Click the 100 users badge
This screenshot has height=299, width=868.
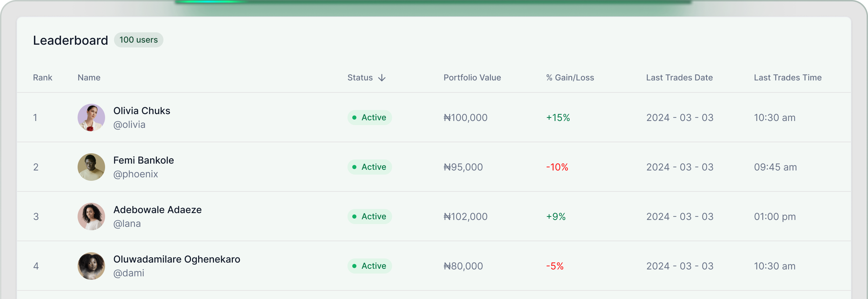click(x=139, y=40)
